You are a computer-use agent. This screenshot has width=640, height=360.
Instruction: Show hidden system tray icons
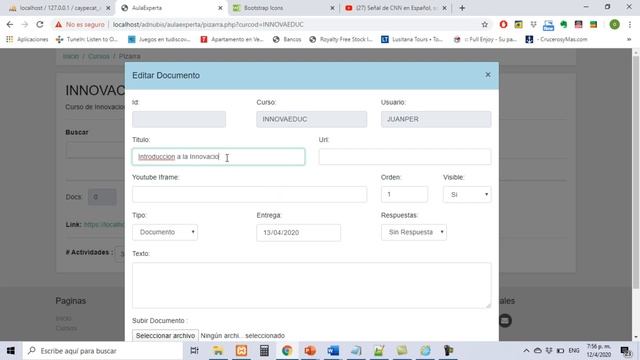pos(526,351)
